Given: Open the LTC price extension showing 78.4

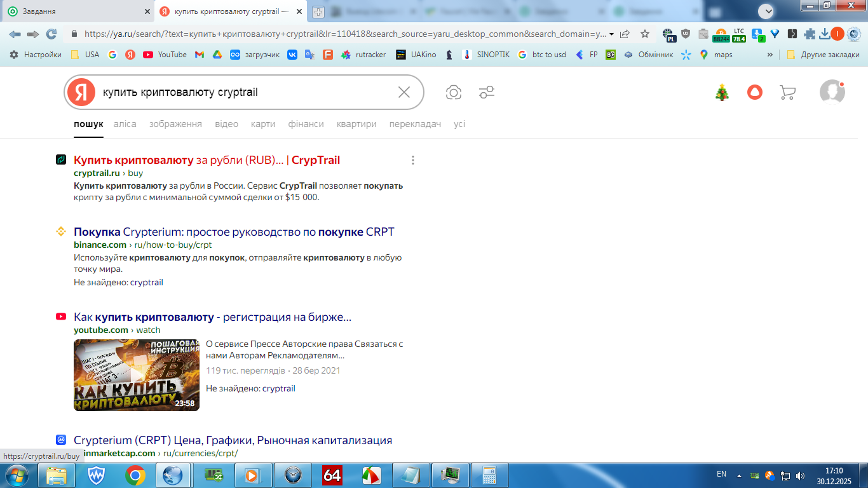Looking at the screenshot, I should (x=739, y=35).
